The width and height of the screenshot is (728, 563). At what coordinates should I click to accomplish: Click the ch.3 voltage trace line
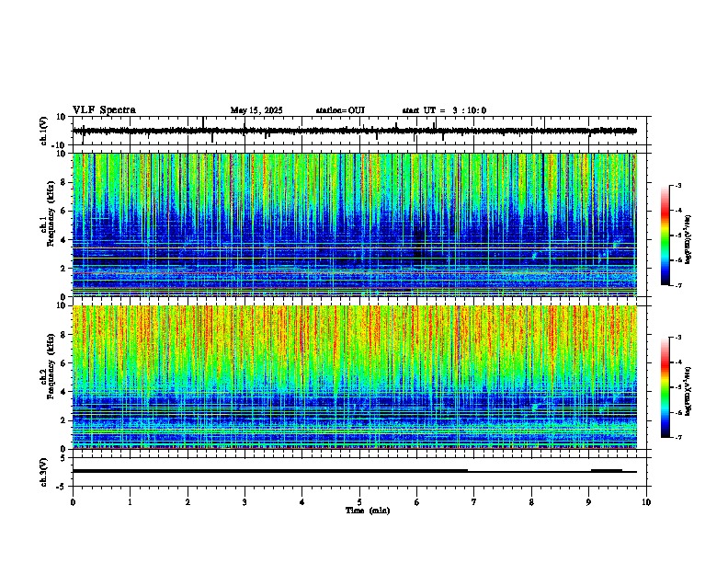(x=355, y=471)
